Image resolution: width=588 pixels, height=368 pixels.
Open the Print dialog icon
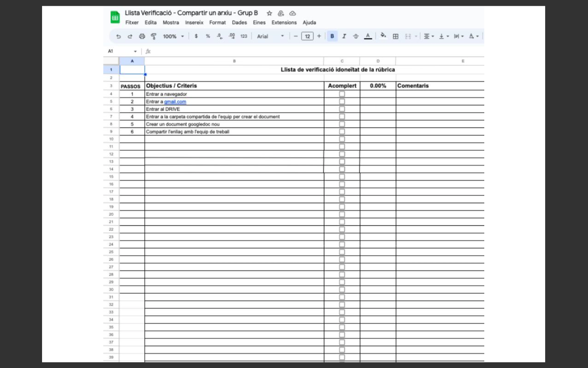point(142,36)
